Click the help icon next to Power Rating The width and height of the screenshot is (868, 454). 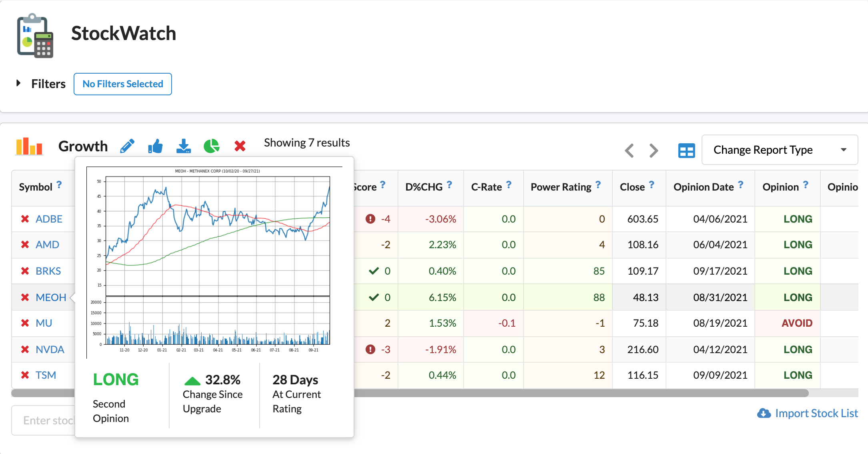point(598,185)
